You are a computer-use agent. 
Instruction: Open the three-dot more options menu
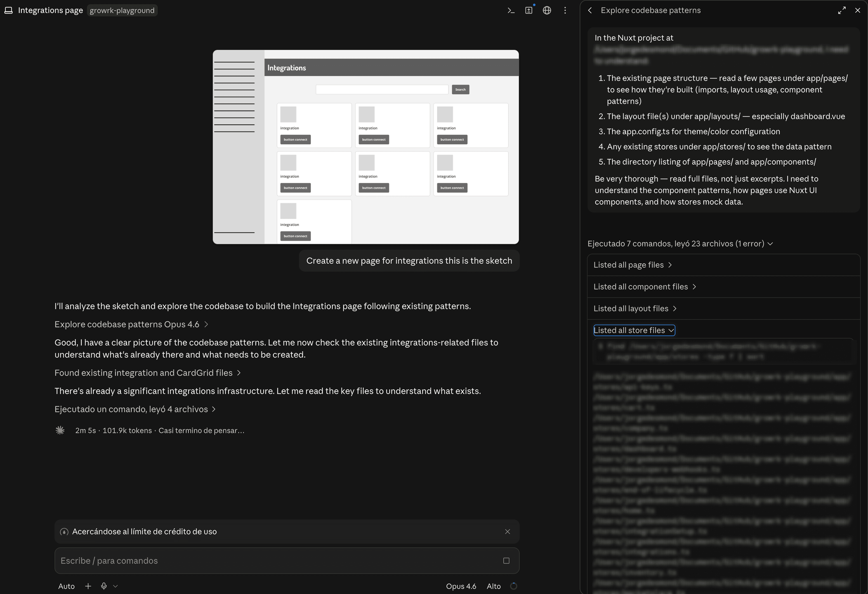(x=565, y=10)
